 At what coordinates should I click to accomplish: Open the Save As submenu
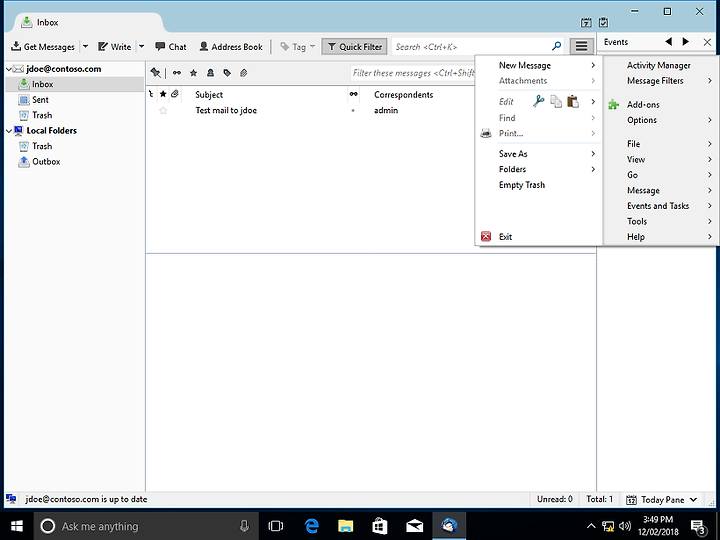539,154
